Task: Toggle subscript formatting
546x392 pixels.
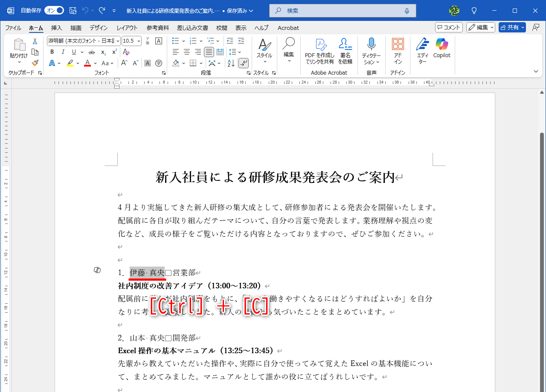Action: (x=103, y=52)
